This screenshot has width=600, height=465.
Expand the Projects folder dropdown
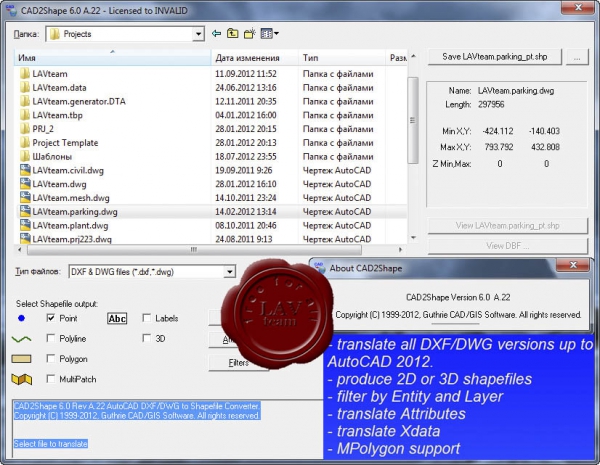pos(198,34)
